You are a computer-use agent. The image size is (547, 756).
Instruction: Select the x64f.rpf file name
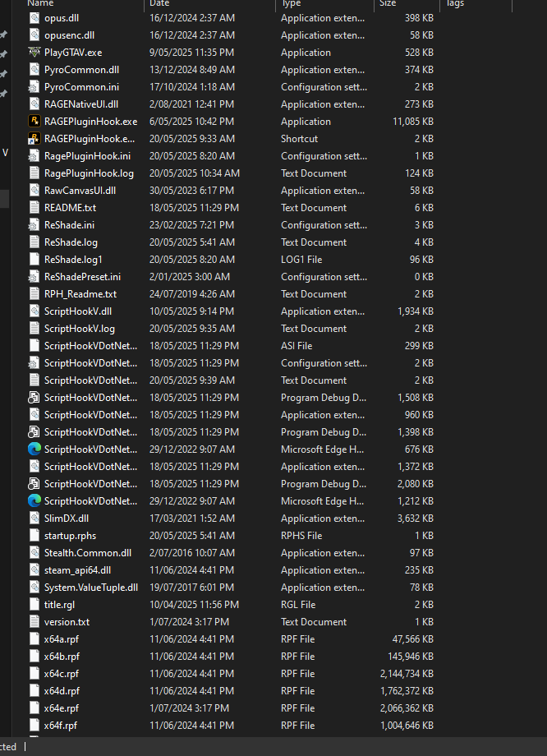pyautogui.click(x=61, y=726)
